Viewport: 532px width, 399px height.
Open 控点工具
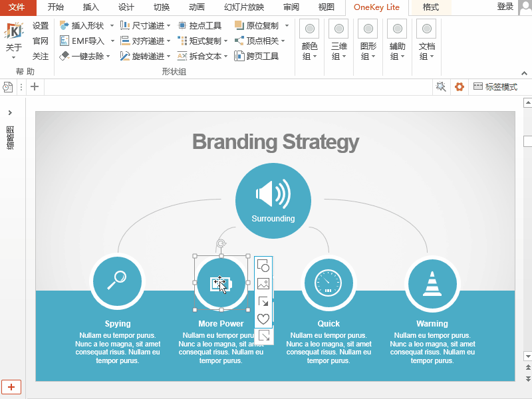[x=199, y=25]
